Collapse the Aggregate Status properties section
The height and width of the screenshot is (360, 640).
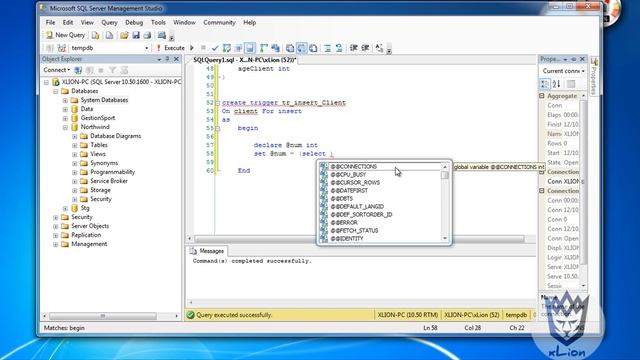[542, 96]
